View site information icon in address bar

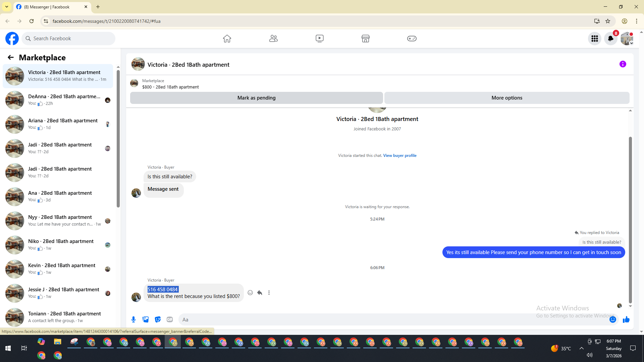[x=46, y=21]
